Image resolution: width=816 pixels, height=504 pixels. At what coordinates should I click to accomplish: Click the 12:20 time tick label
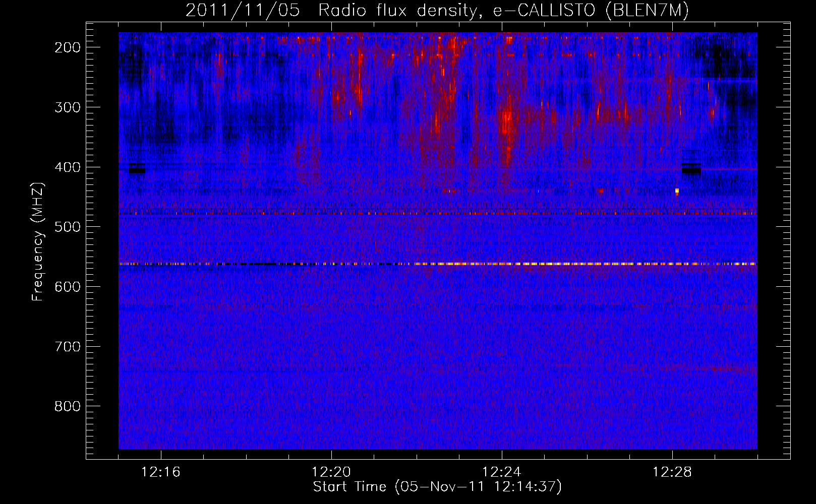[x=331, y=472]
